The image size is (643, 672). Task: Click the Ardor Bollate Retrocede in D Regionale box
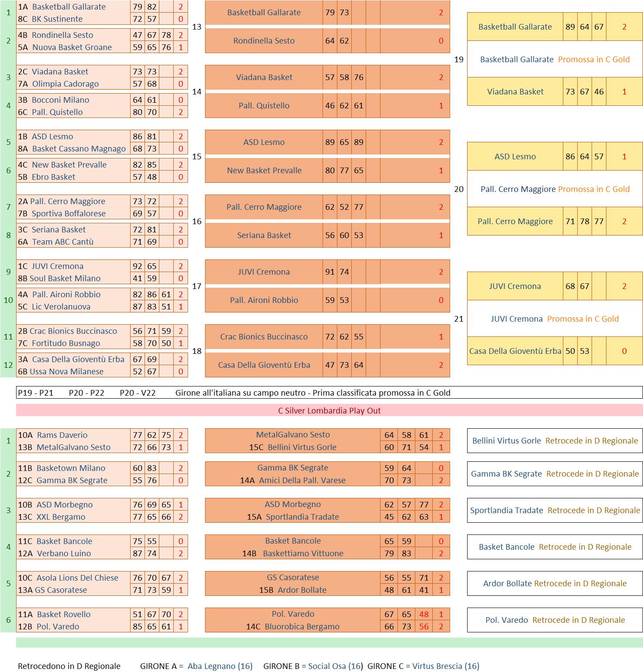point(555,583)
